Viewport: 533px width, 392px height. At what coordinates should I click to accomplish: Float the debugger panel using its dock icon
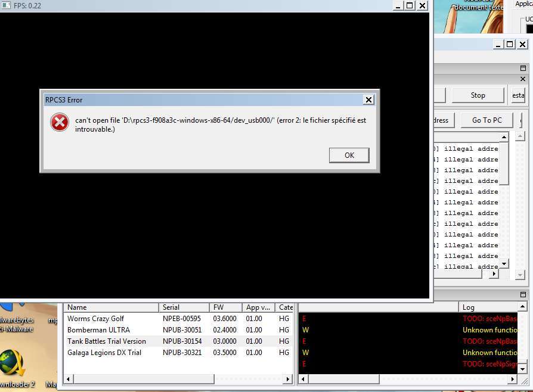(523, 69)
